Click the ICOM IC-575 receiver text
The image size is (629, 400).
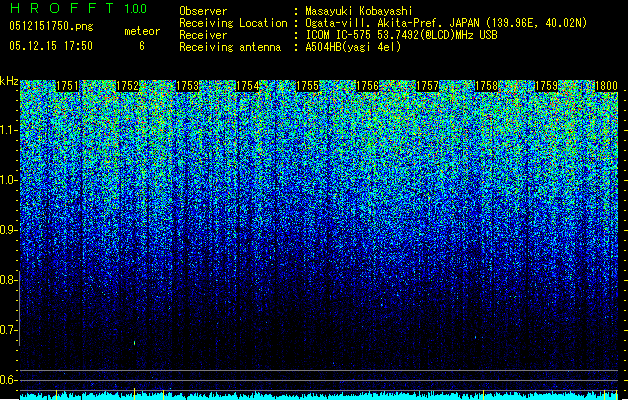point(401,35)
